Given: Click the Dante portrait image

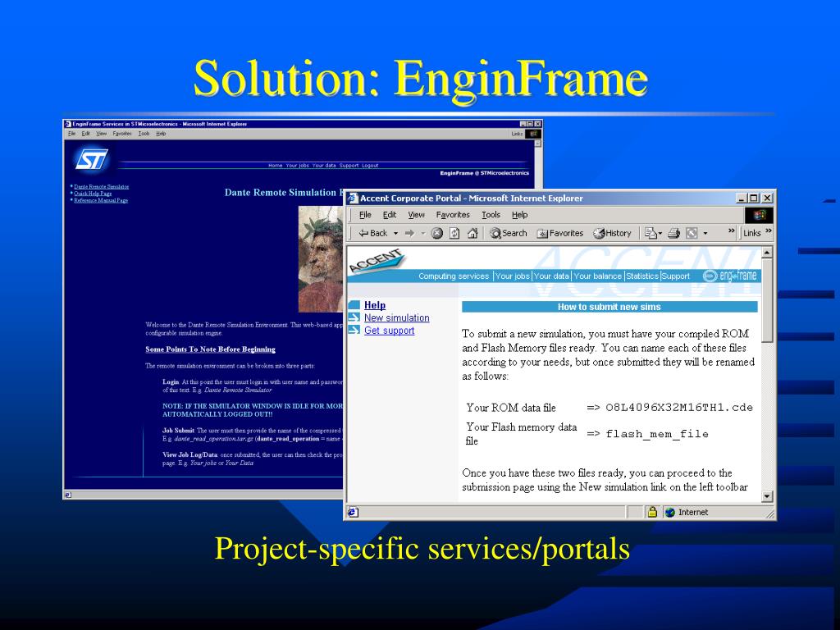Looking at the screenshot, I should 321,258.
